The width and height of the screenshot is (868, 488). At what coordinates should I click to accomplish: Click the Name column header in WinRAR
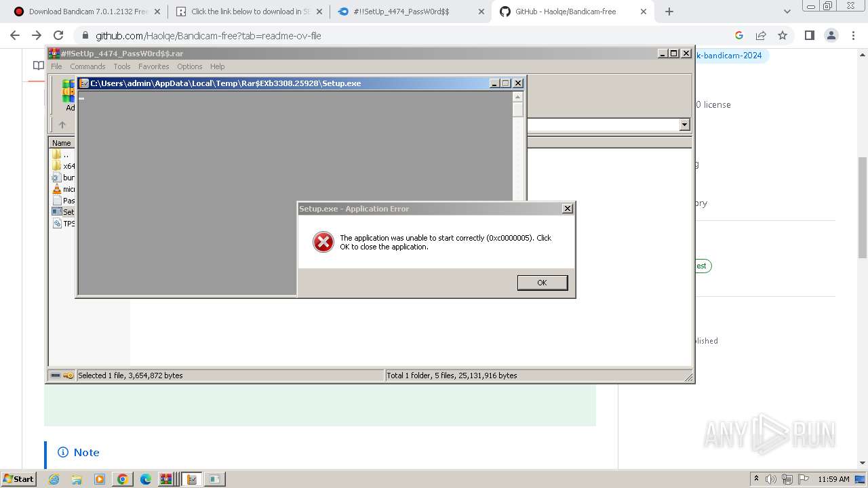[x=62, y=143]
